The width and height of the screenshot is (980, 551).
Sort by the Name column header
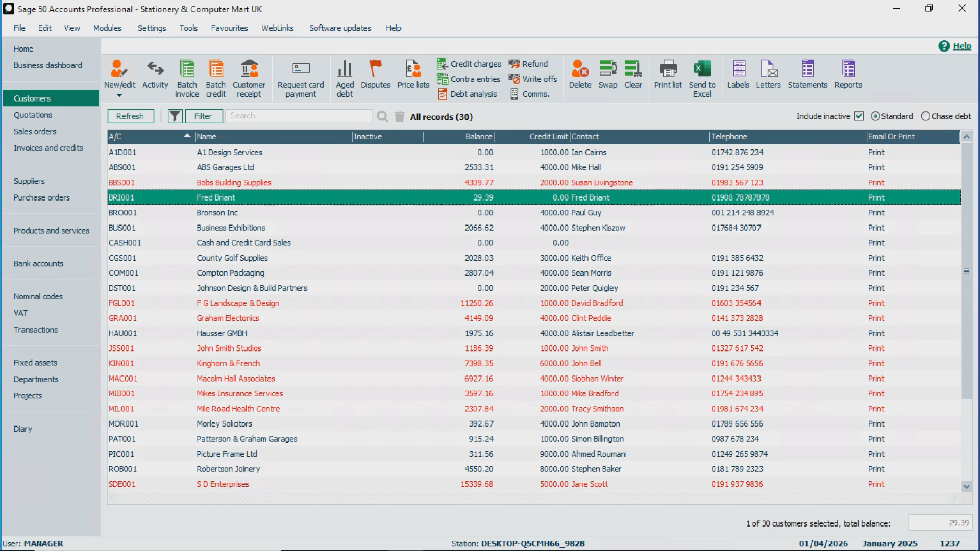coord(274,137)
